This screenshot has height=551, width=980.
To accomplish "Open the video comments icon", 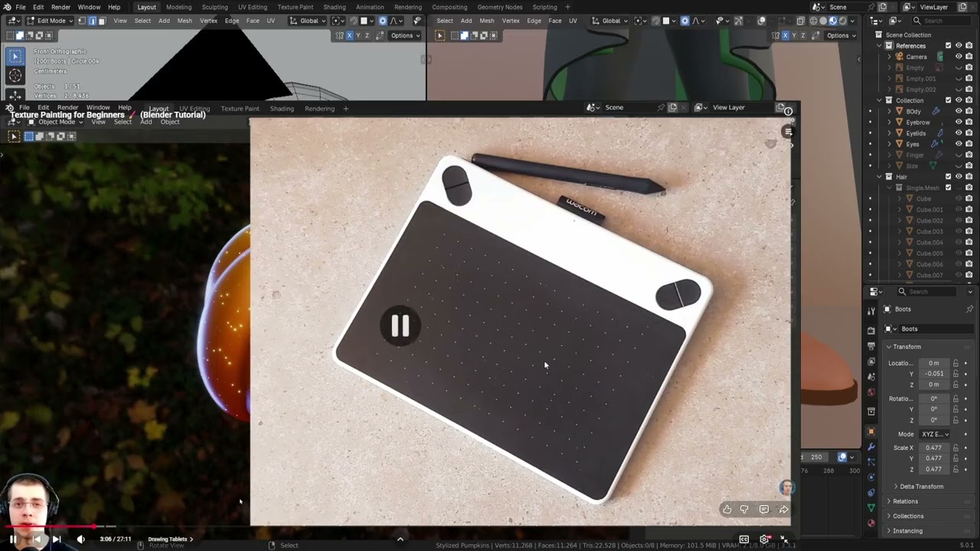I will [x=764, y=510].
